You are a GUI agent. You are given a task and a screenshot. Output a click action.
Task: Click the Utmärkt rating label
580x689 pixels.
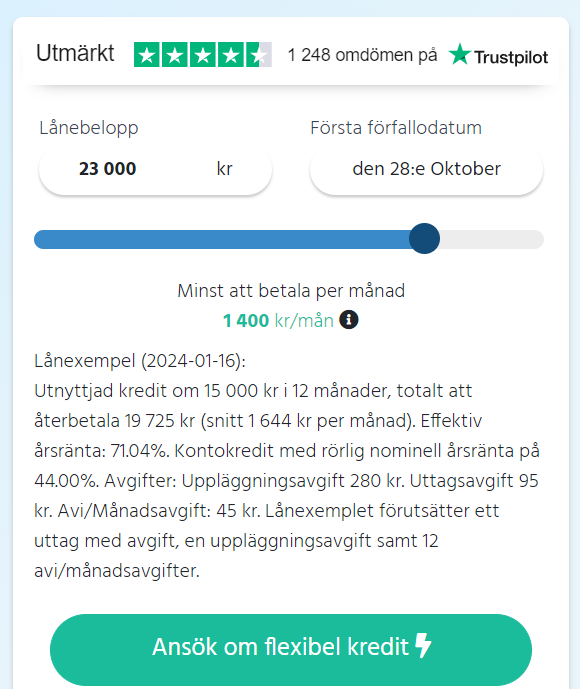click(75, 53)
